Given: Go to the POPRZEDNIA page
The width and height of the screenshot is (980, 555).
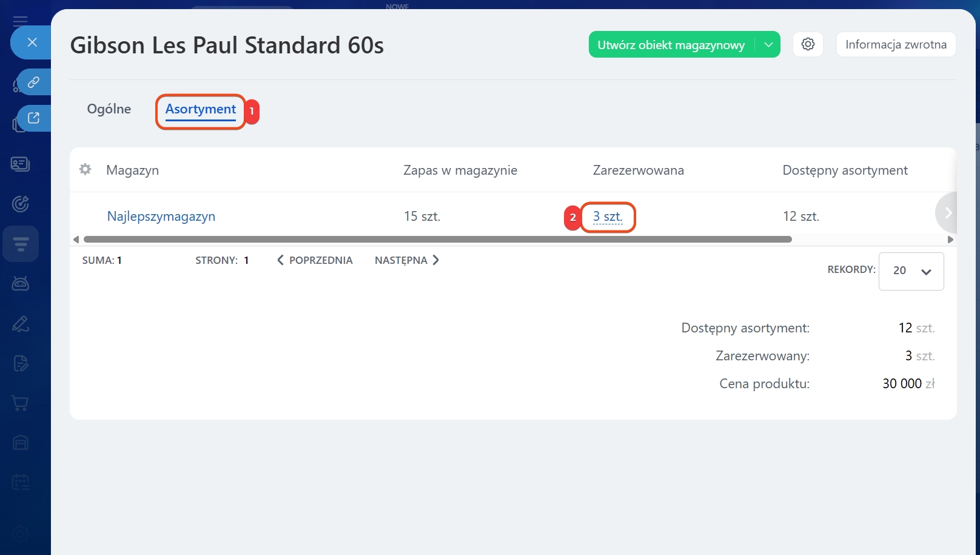Looking at the screenshot, I should [x=315, y=260].
